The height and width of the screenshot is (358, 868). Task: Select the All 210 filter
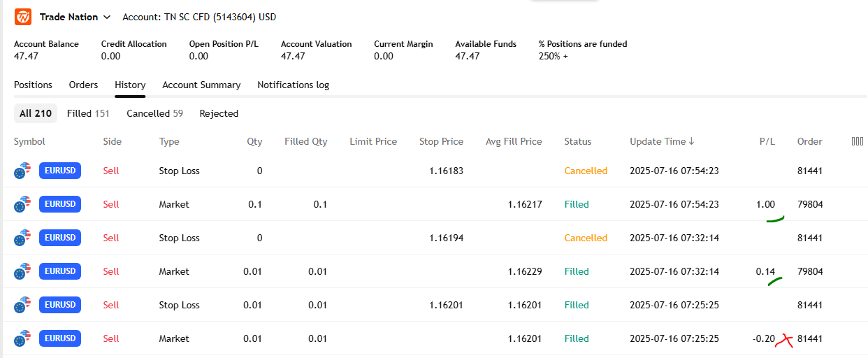click(x=35, y=113)
